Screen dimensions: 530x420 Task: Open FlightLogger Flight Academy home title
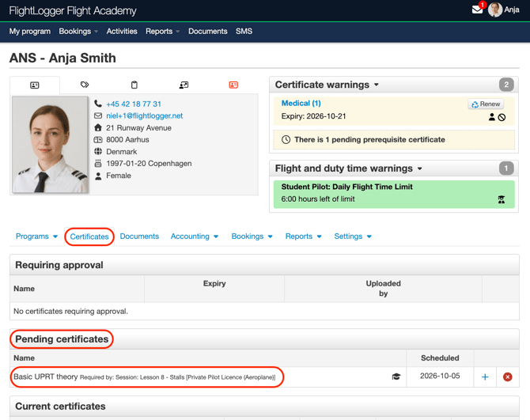tap(73, 10)
